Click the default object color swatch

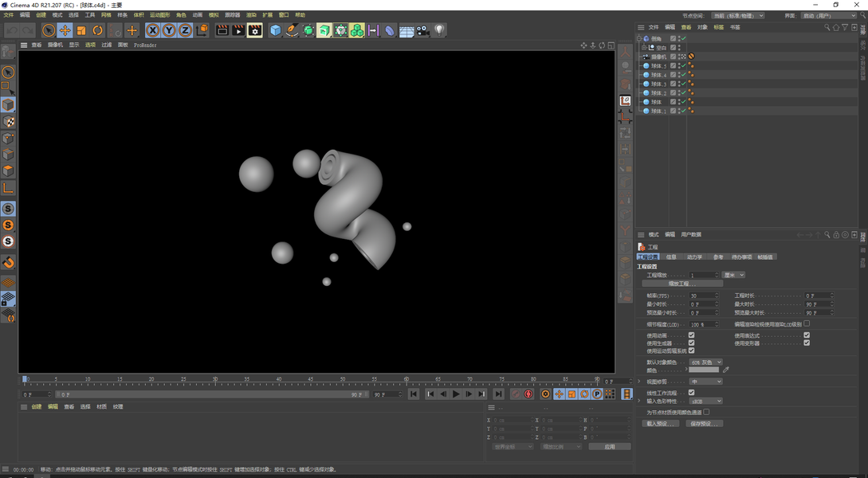704,370
